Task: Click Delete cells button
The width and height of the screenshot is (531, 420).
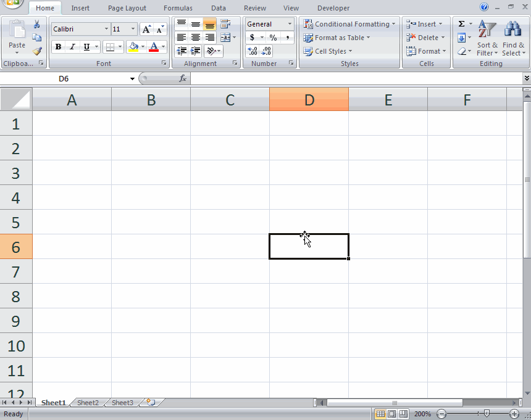Action: coord(425,38)
